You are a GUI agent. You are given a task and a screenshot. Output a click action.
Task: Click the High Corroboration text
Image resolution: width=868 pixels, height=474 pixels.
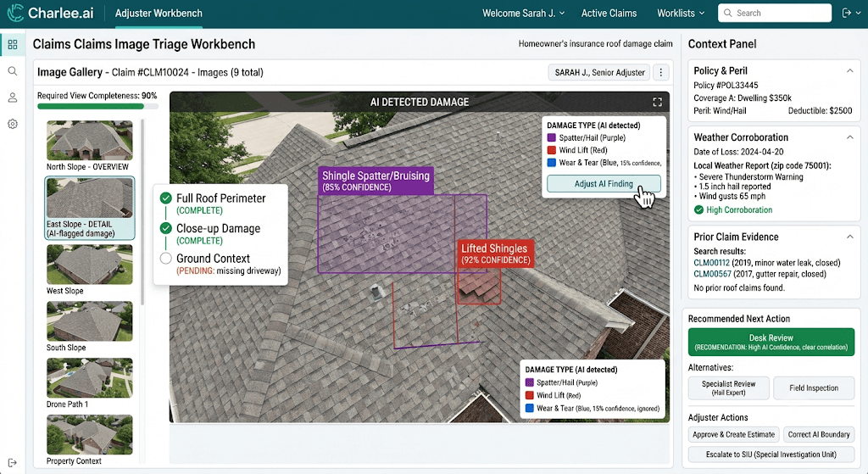739,210
